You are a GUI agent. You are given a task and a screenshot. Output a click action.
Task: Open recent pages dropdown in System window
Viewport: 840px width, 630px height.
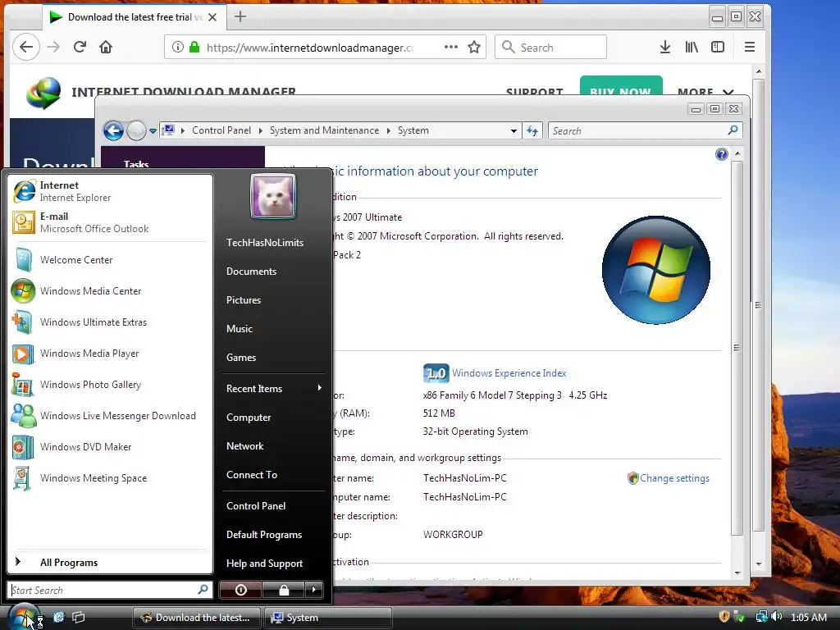tap(153, 130)
